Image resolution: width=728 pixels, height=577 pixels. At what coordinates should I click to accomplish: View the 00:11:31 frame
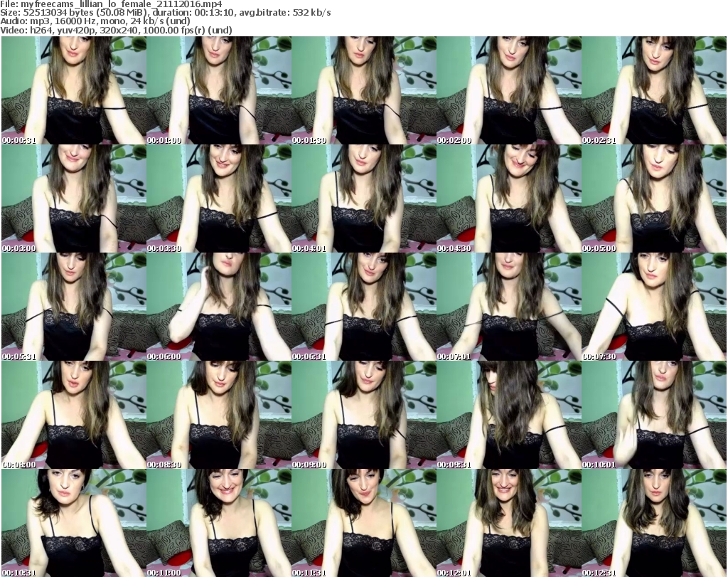363,523
